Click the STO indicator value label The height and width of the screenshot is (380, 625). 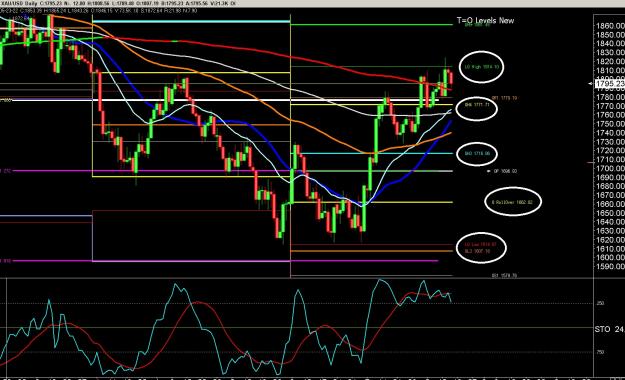609,329
